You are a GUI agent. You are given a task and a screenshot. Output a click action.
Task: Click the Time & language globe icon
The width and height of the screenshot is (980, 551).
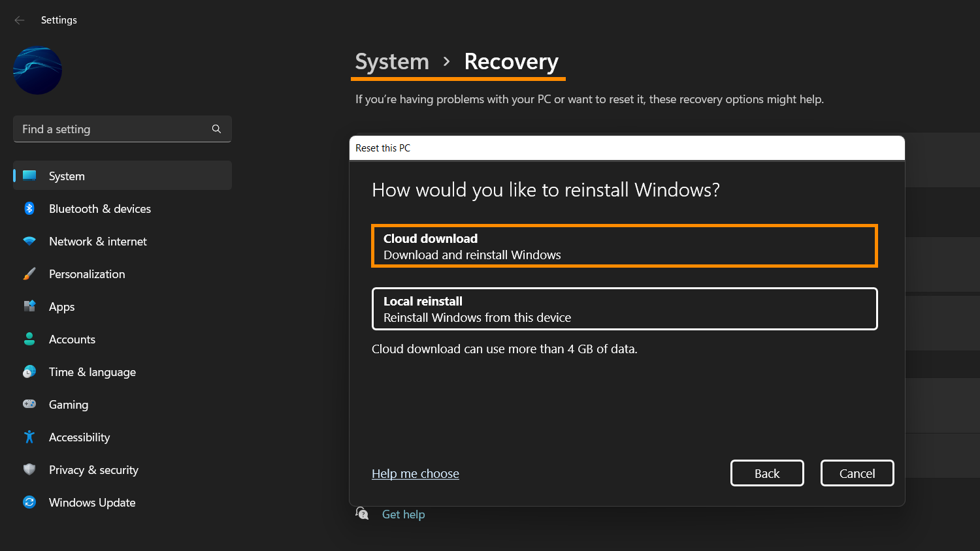tap(29, 371)
